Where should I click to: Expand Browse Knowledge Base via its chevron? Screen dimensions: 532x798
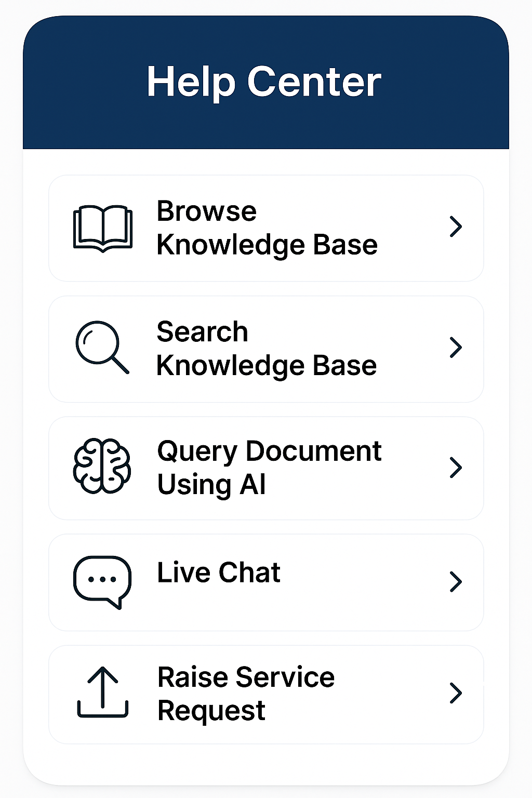(456, 227)
